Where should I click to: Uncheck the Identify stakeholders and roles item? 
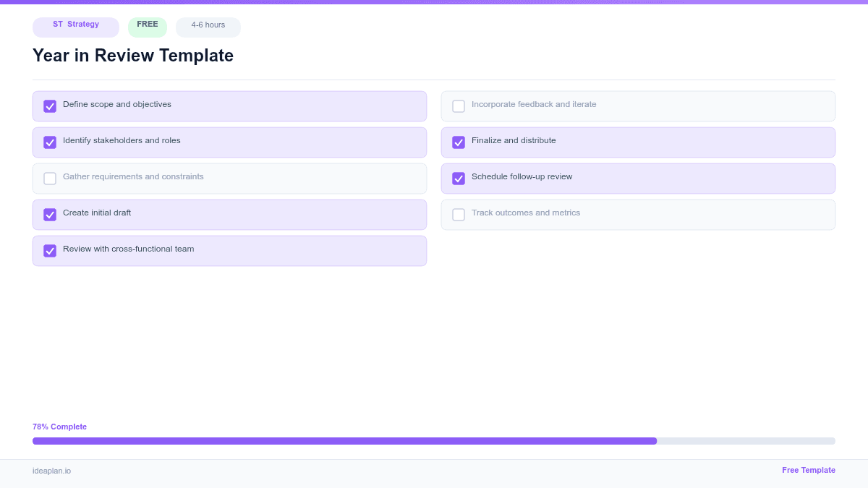click(49, 142)
